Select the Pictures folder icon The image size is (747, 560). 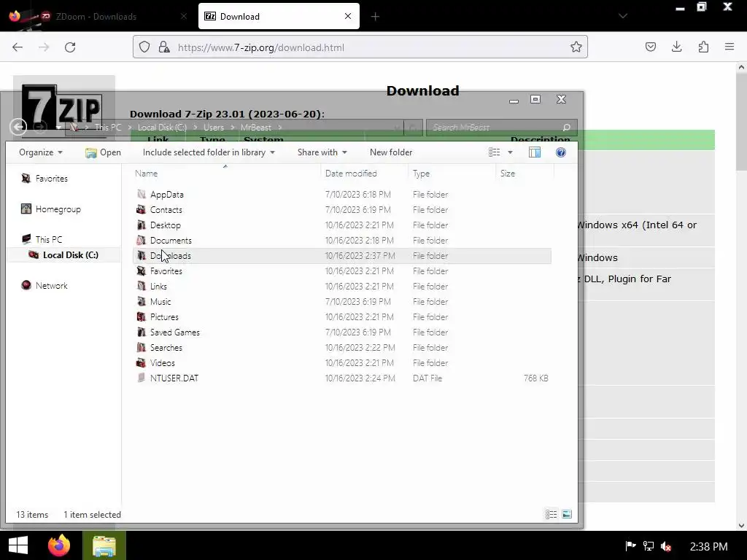point(141,316)
